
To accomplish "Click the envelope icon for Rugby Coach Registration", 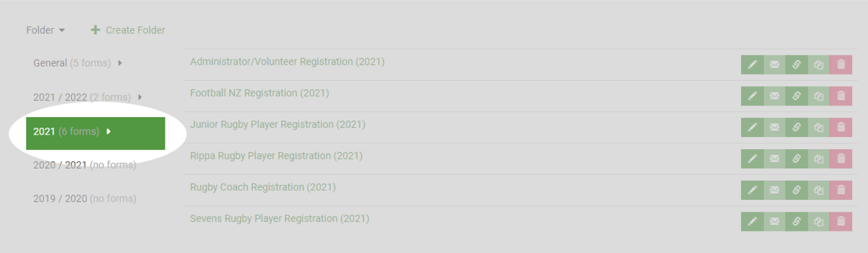I will click(774, 191).
